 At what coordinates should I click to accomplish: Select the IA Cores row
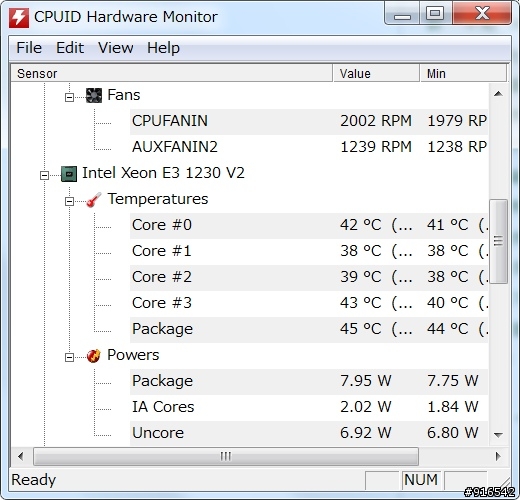point(309,407)
